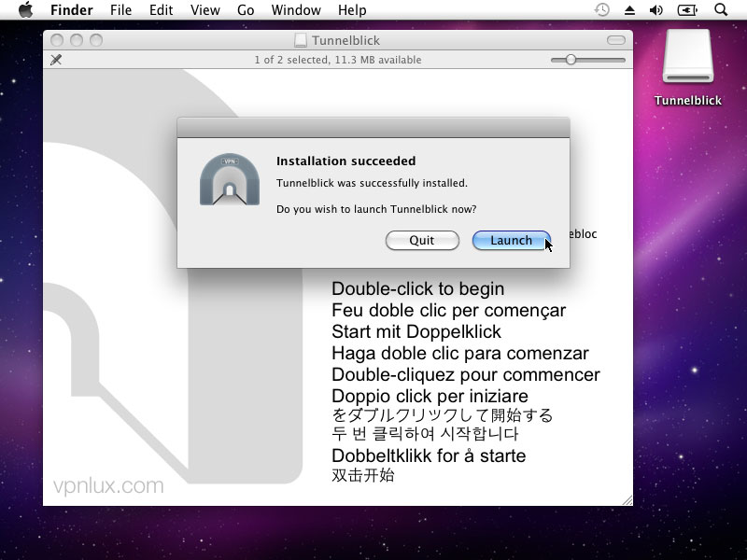The height and width of the screenshot is (560, 747).
Task: Open the Apple menu
Action: [25, 10]
